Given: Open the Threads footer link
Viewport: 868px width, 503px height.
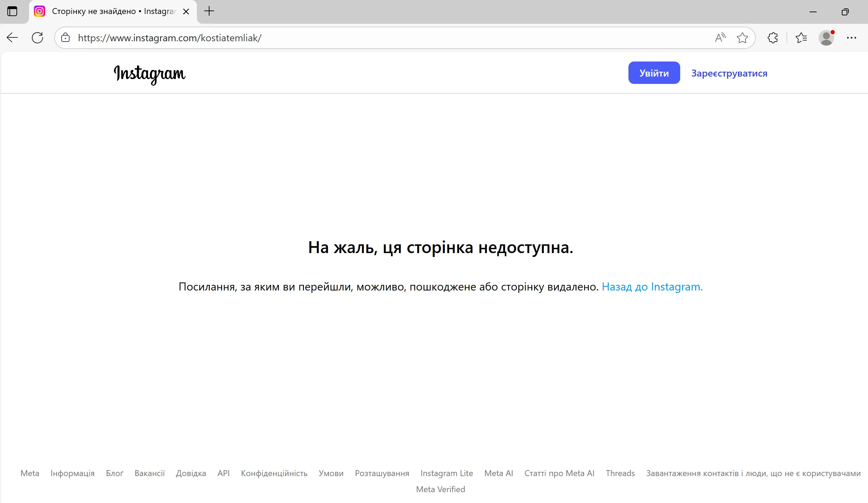Looking at the screenshot, I should point(620,473).
